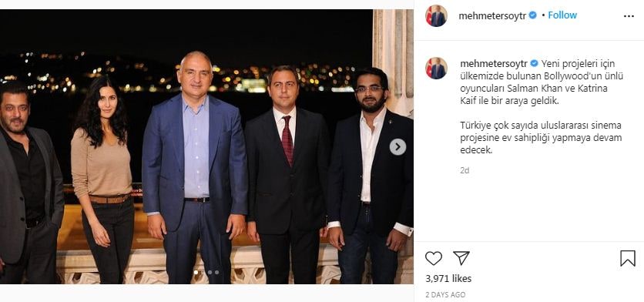This screenshot has width=644, height=302.
Task: Click the group photo on the balcony
Action: [206, 146]
